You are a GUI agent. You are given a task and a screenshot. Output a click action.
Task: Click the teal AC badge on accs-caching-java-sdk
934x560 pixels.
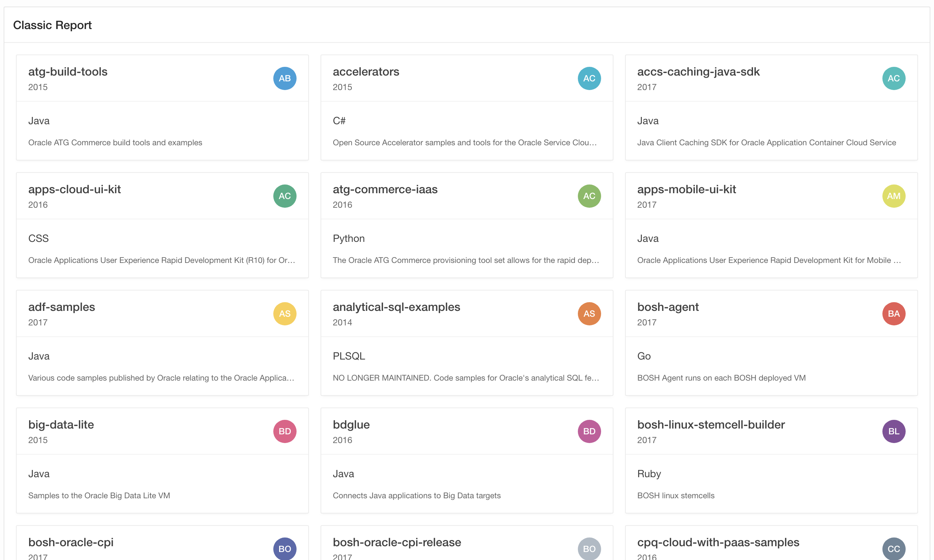[x=893, y=78]
